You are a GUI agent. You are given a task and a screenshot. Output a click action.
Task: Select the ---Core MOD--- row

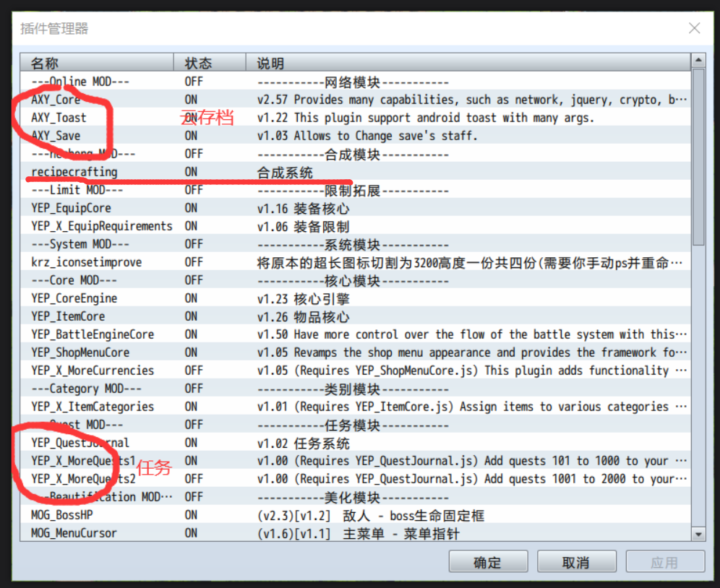(x=356, y=280)
